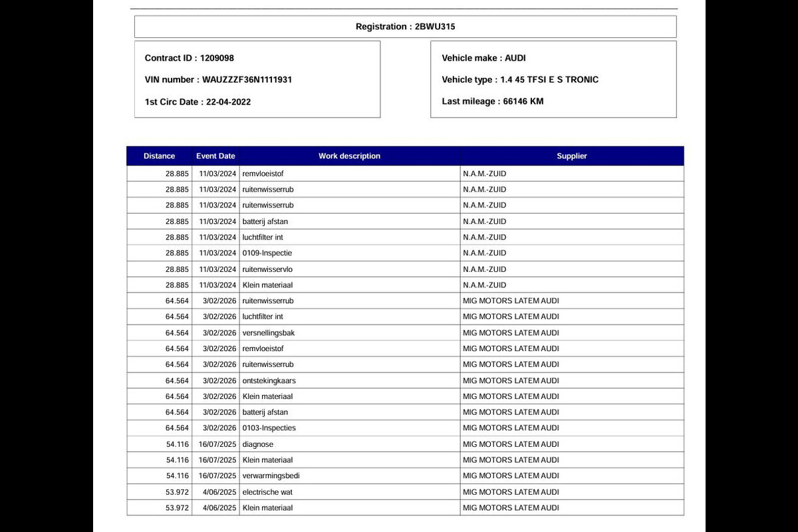Select the versnellingsbak row
Screen dimensions: 798x532
pyautogui.click(x=405, y=332)
